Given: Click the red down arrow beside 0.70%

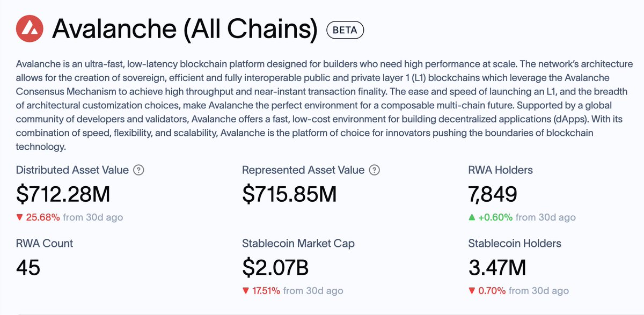Looking at the screenshot, I should click(x=472, y=291).
